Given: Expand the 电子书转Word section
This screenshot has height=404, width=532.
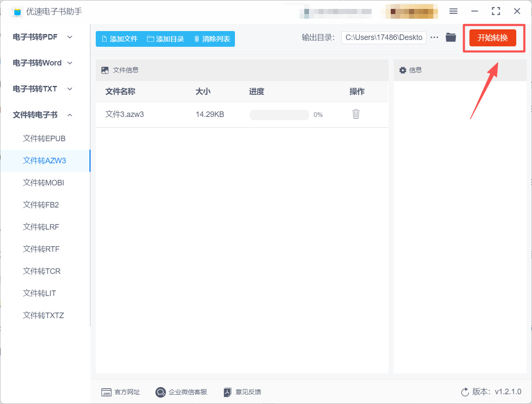Looking at the screenshot, I should pos(43,63).
